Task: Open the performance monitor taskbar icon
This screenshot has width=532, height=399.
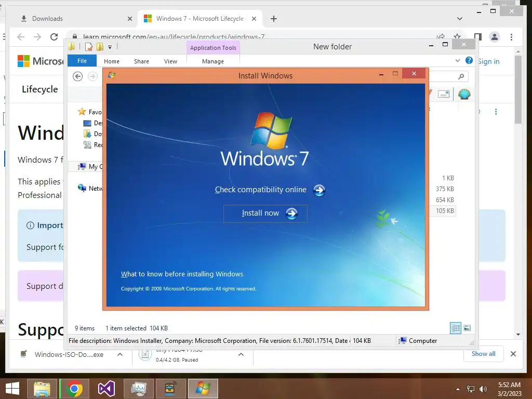Action: pos(138,389)
